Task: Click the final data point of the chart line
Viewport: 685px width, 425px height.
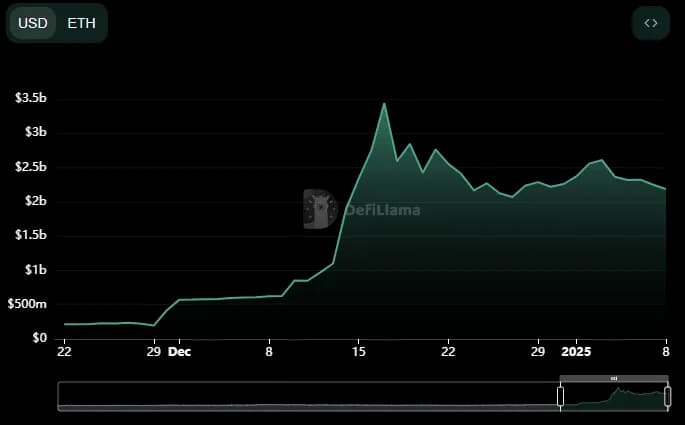Action: [x=665, y=189]
